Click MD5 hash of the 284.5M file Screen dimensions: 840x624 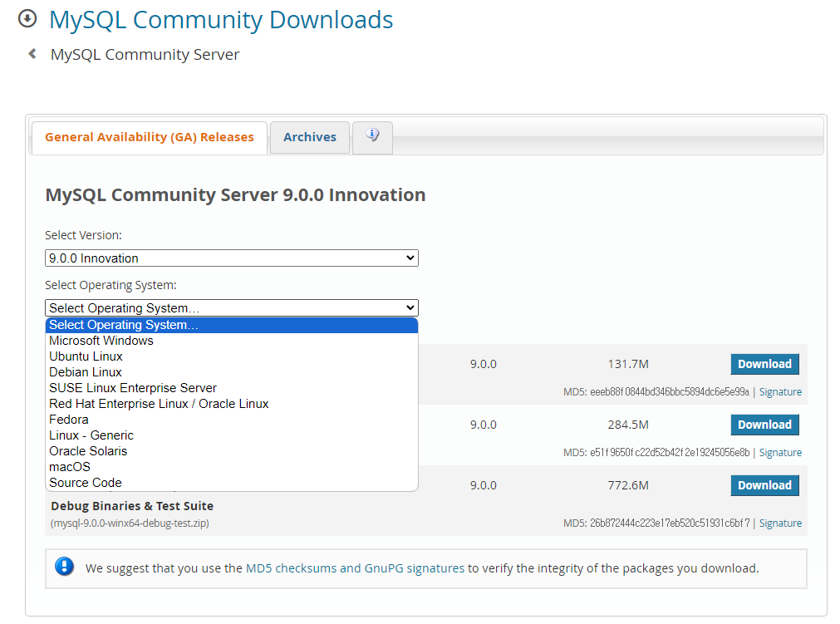[x=670, y=453]
